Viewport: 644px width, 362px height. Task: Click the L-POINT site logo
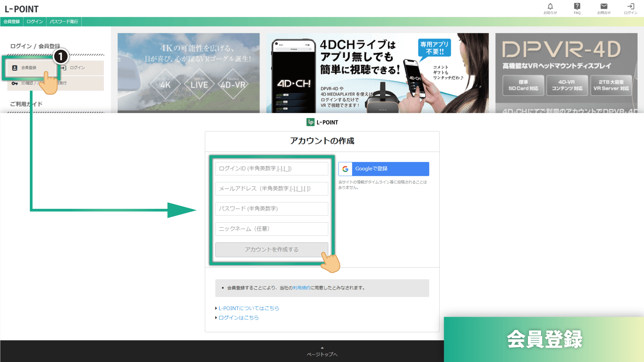(x=21, y=9)
